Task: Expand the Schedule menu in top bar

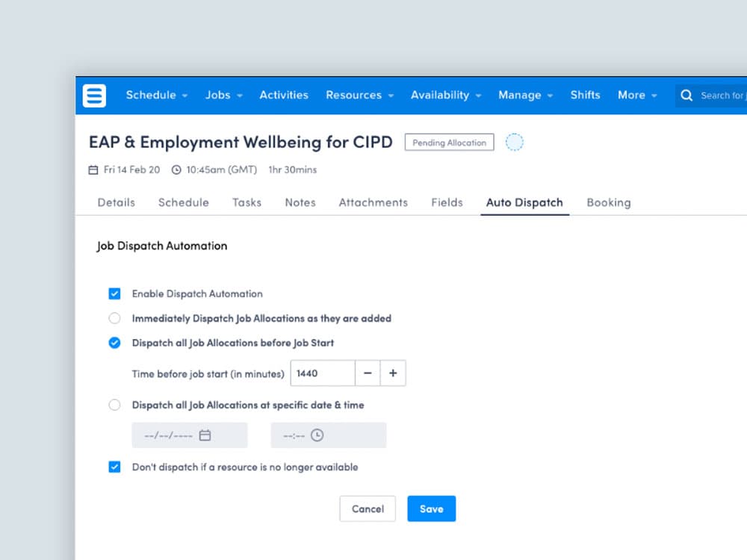Action: [x=157, y=96]
